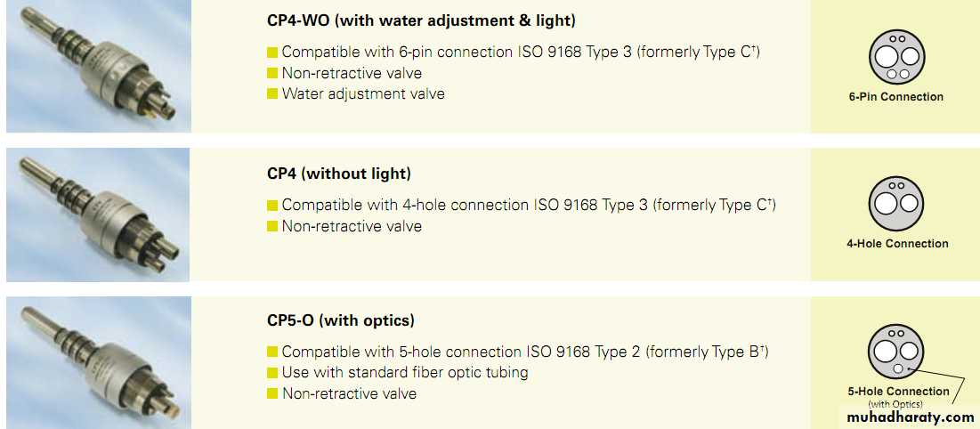
Task: Click the 6-Pin Connection label
Action: (895, 97)
